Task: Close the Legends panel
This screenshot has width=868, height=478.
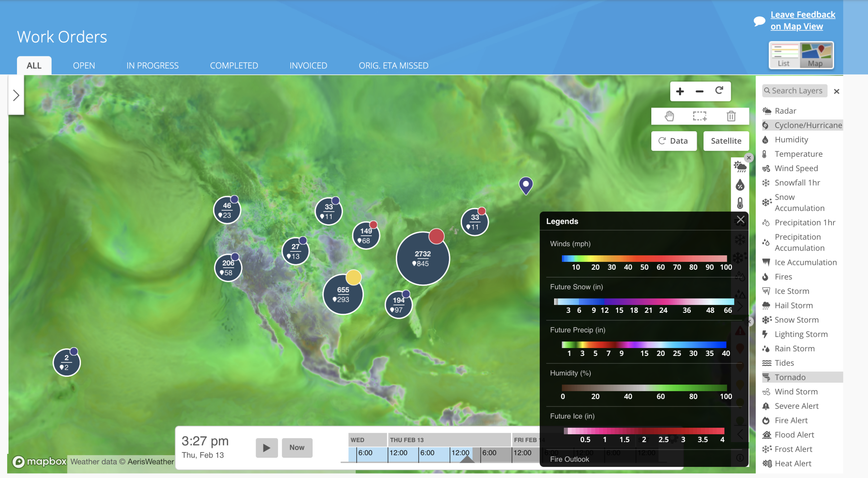Action: click(740, 220)
